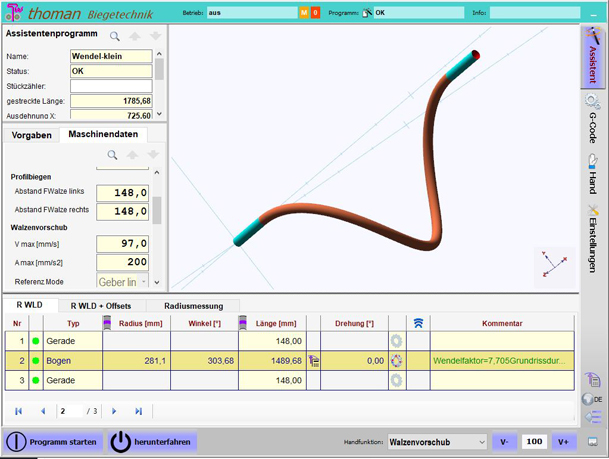
Task: Open the Handfunktion Walzenvorschub dropdown
Action: click(436, 441)
